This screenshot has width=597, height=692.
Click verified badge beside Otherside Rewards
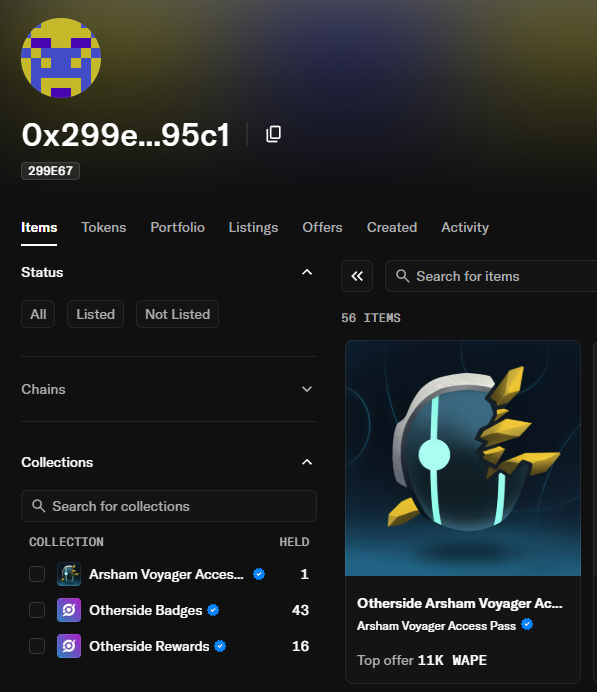220,646
